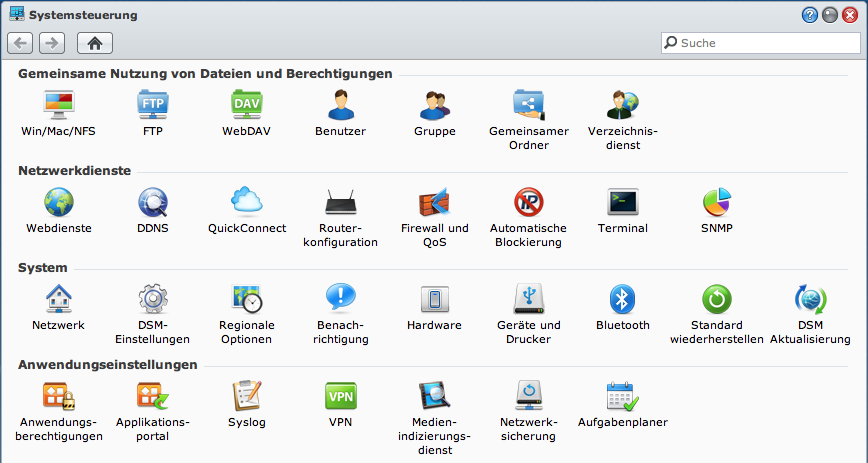Image resolution: width=868 pixels, height=463 pixels.
Task: Click the Systemsteuerung title bar icon
Action: pyautogui.click(x=17, y=14)
